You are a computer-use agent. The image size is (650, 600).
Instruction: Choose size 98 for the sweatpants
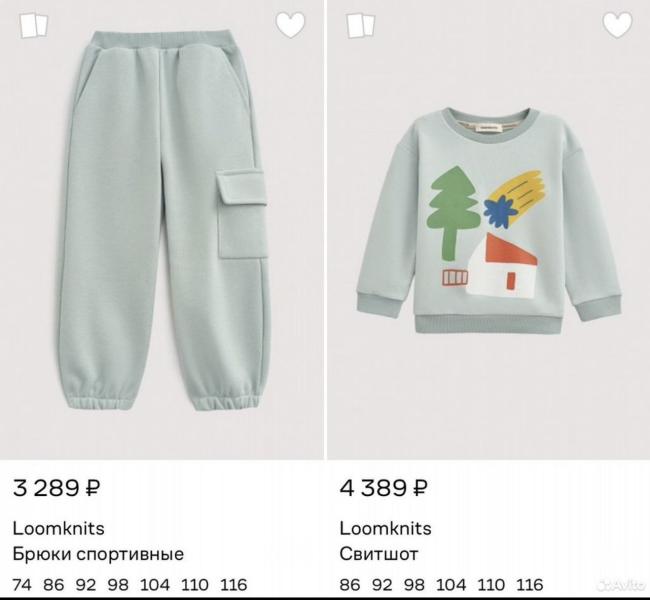point(119,585)
